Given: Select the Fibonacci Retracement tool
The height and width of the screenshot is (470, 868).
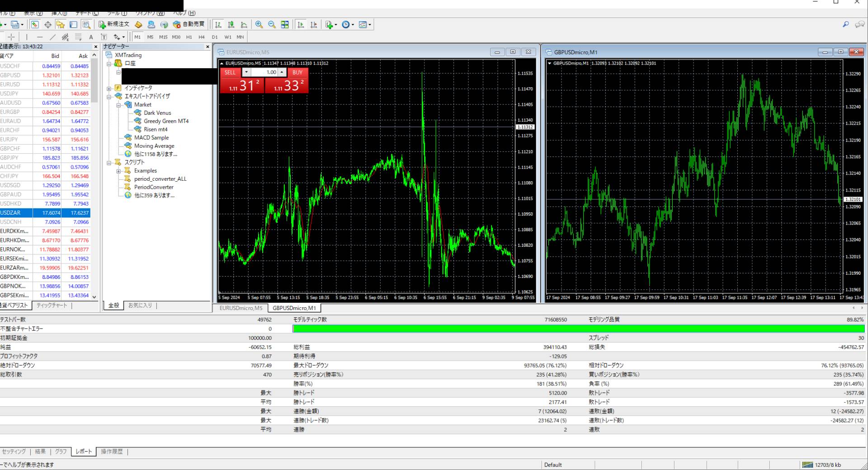Looking at the screenshot, I should coord(78,37).
